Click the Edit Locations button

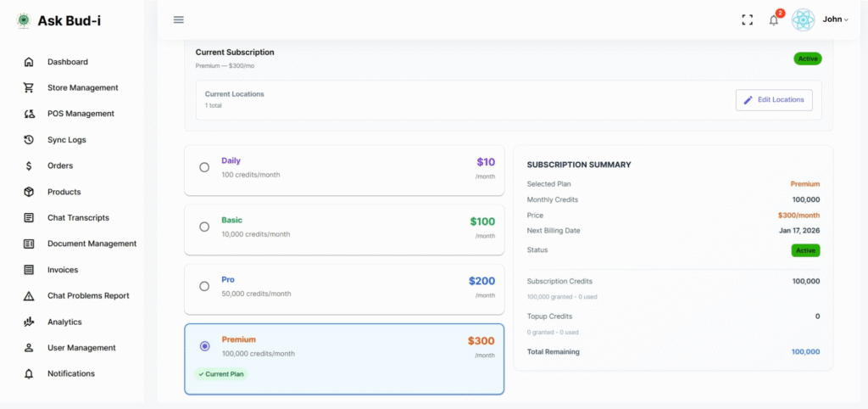pyautogui.click(x=774, y=100)
